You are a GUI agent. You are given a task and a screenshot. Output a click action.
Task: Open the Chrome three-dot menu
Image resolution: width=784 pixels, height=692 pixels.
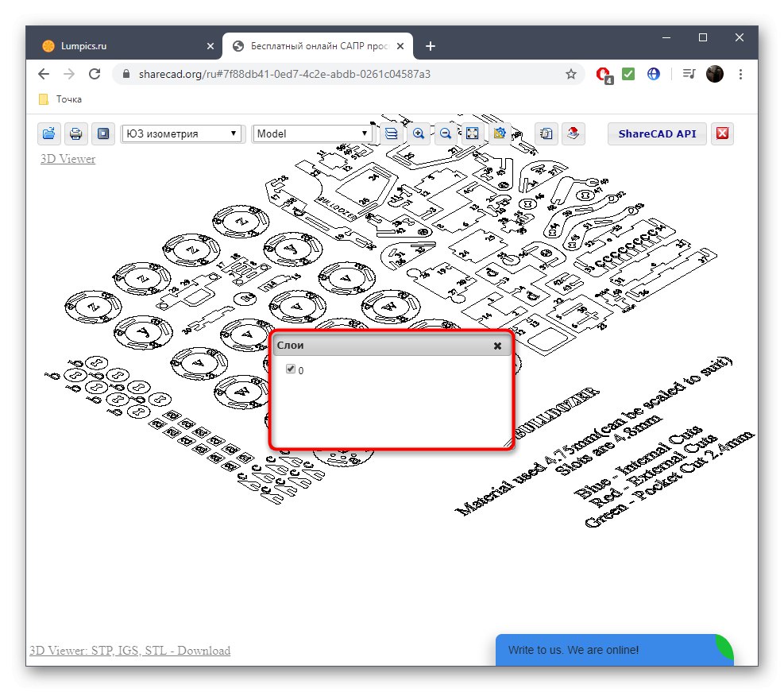(740, 74)
